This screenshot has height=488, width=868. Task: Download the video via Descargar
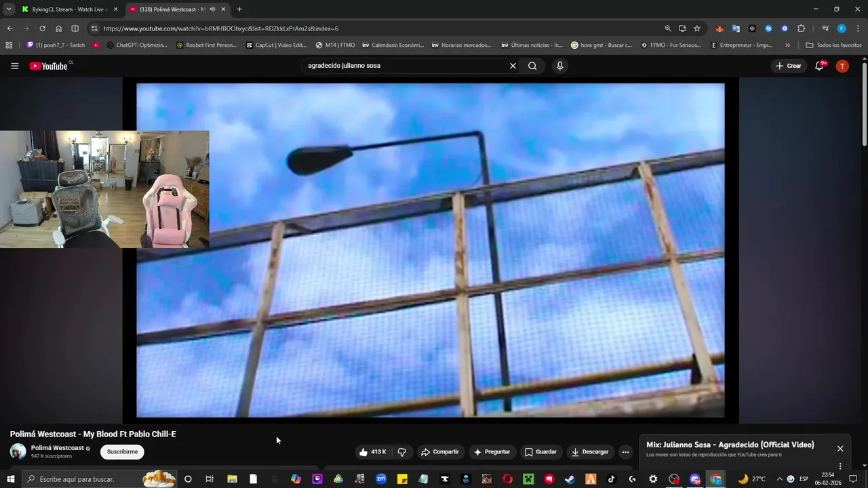point(589,452)
